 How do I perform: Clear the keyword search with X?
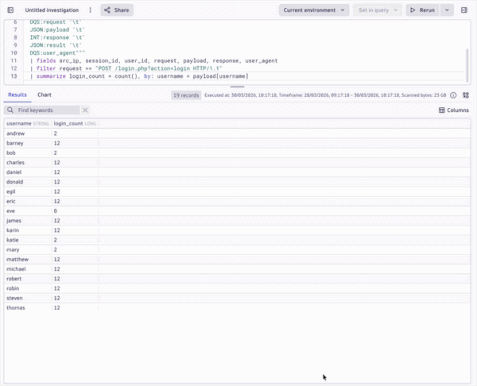[85, 110]
